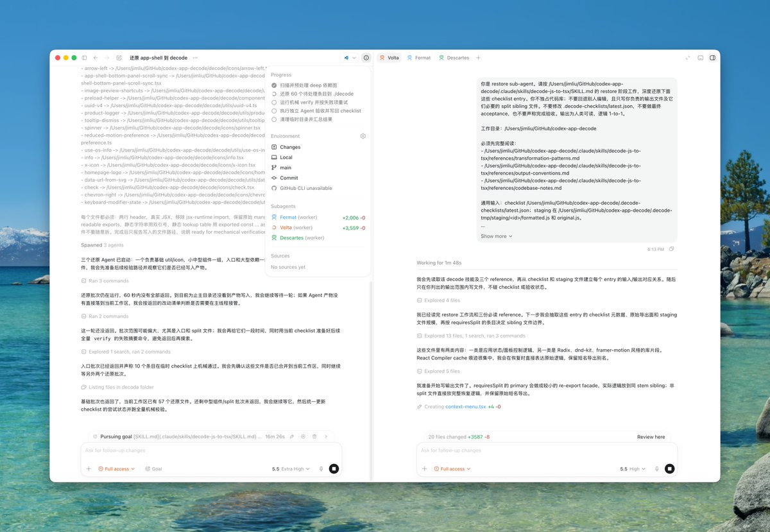Click the microphone in right input box
Screen dimensions: 770x532
[657, 468]
